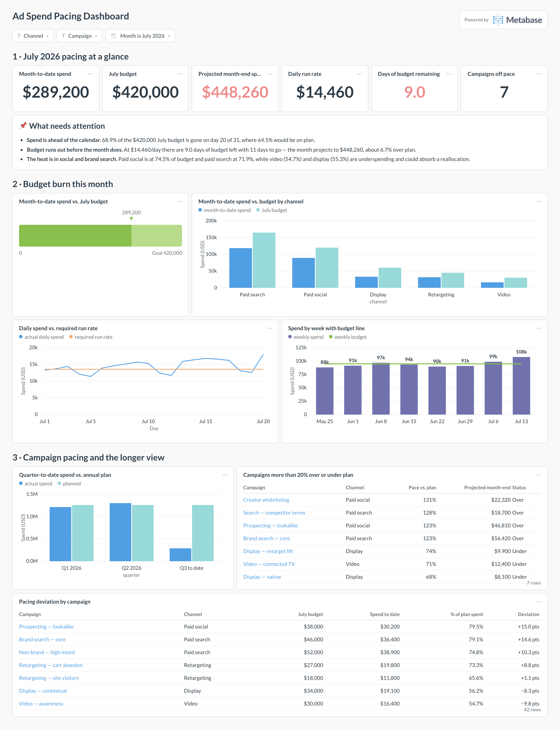Toggle actual spend legend item
The width and height of the screenshot is (560, 730).
pos(36,484)
